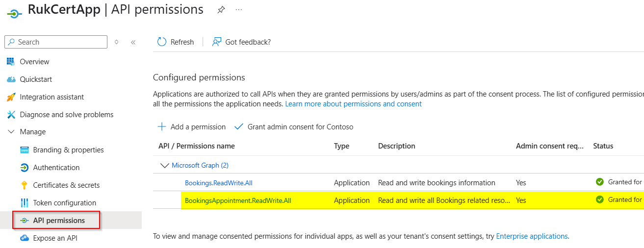The width and height of the screenshot is (644, 248).
Task: Click the Overview grid icon
Action: [x=11, y=62]
